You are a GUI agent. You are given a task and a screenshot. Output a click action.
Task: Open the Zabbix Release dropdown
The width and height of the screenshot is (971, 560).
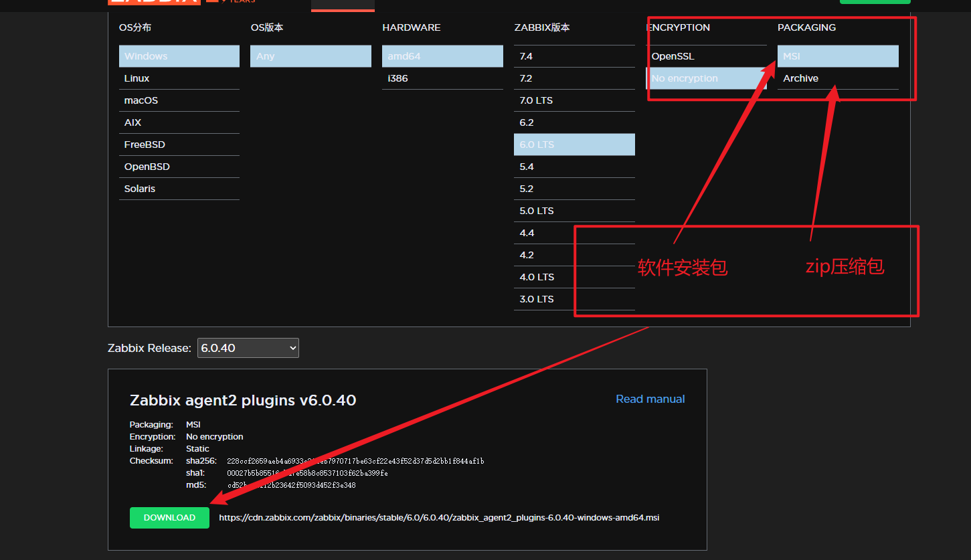pos(248,348)
